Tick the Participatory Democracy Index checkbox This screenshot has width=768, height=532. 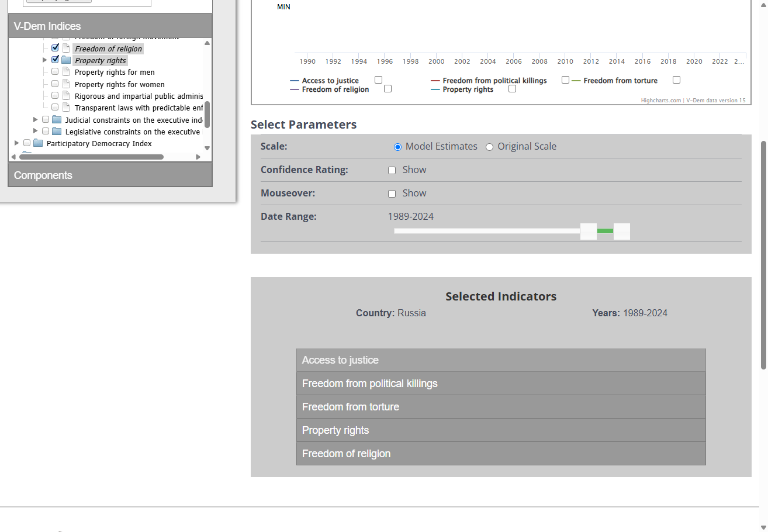(x=27, y=143)
